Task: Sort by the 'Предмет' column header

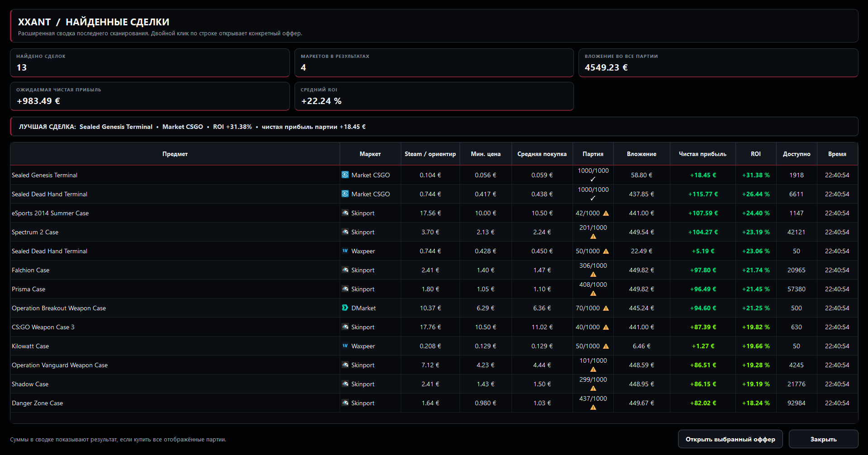Action: pyautogui.click(x=175, y=154)
